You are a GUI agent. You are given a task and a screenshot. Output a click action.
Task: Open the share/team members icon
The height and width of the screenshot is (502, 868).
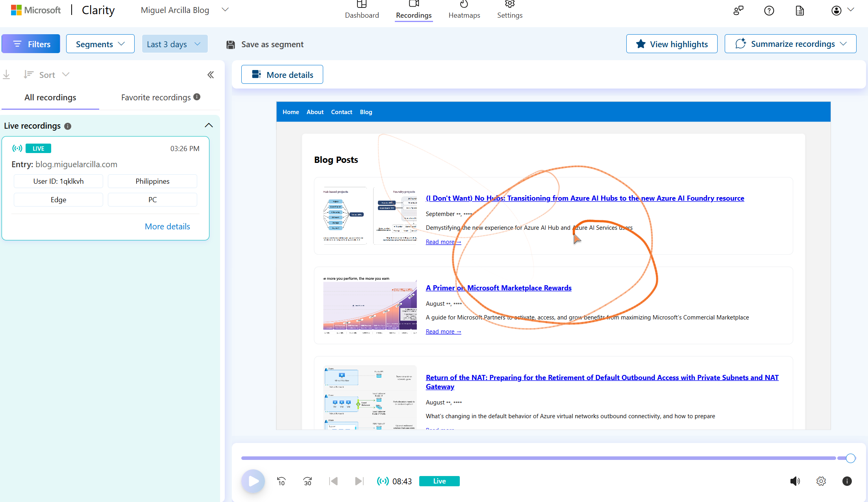(x=738, y=11)
